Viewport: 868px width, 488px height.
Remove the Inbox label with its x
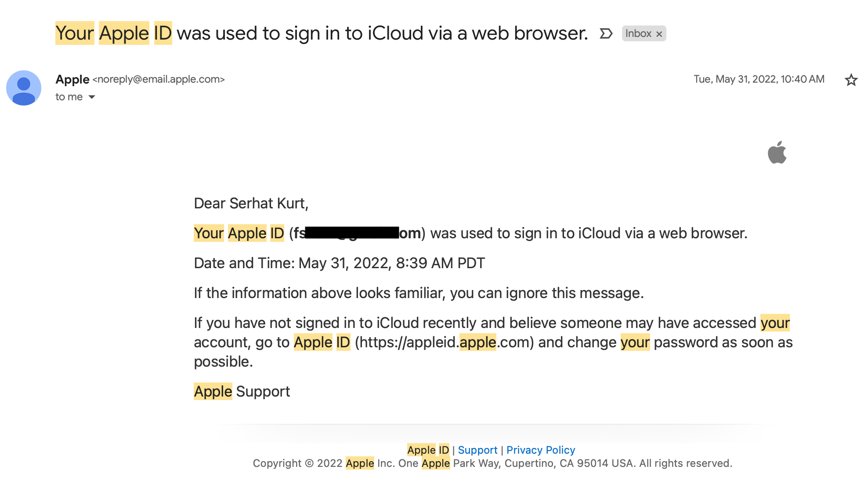pyautogui.click(x=659, y=34)
